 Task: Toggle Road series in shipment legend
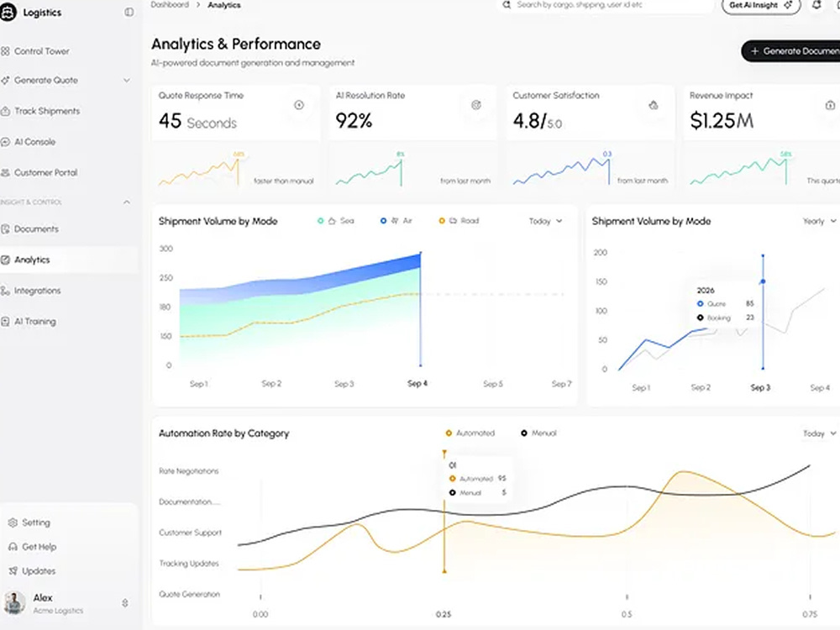[x=459, y=221]
